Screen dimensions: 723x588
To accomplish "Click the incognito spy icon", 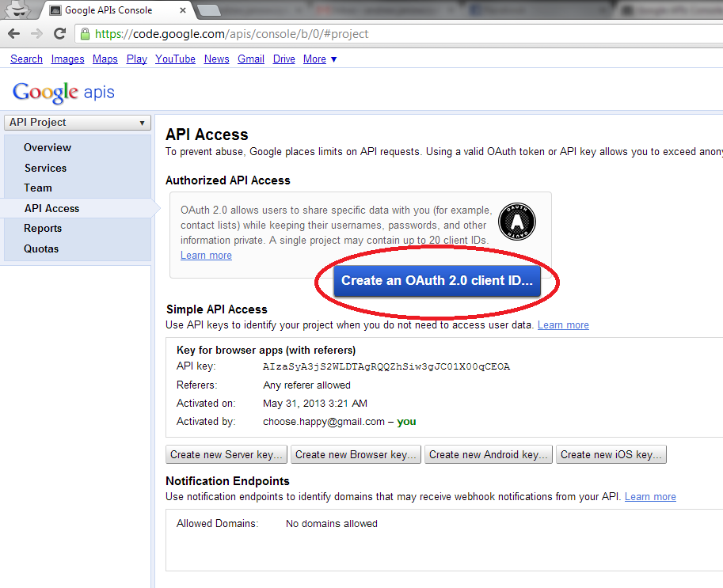I will [17, 9].
